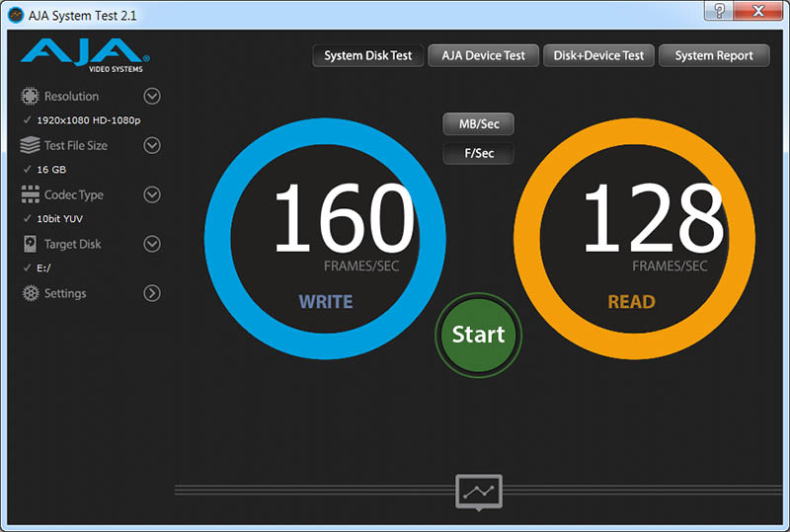Viewport: 790px width, 532px height.
Task: Click the blue Write speed gauge
Action: tap(325, 239)
